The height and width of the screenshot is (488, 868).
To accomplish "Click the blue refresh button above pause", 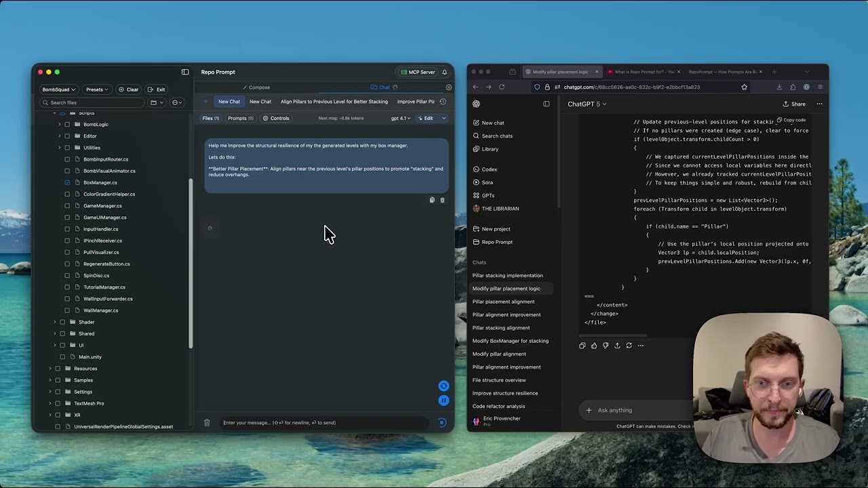I will 443,386.
